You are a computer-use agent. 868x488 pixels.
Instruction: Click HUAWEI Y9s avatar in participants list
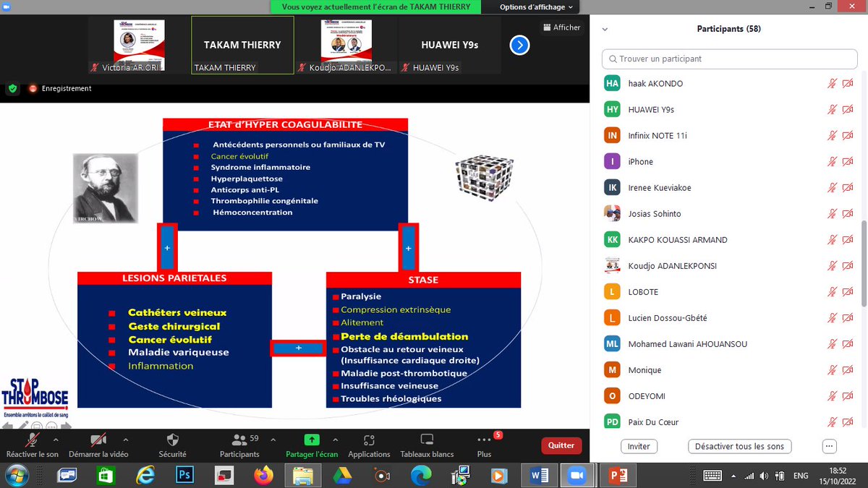[x=613, y=110]
